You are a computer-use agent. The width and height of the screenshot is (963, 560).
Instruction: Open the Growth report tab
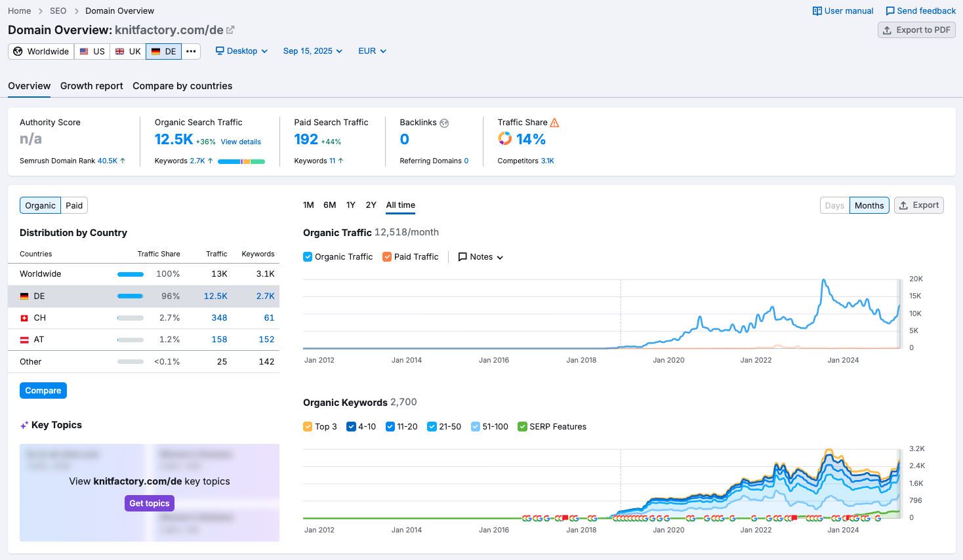(92, 86)
